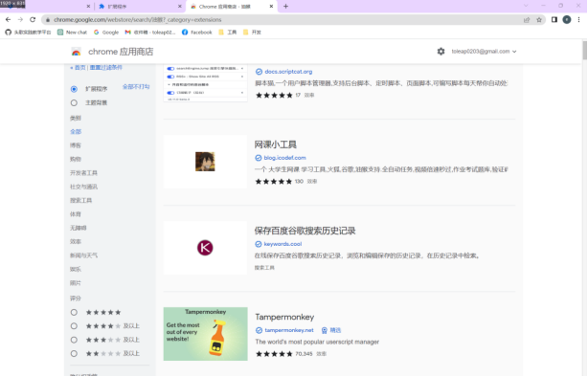The image size is (588, 377).
Task: Choose the 开发者工具 category
Action: (83, 173)
